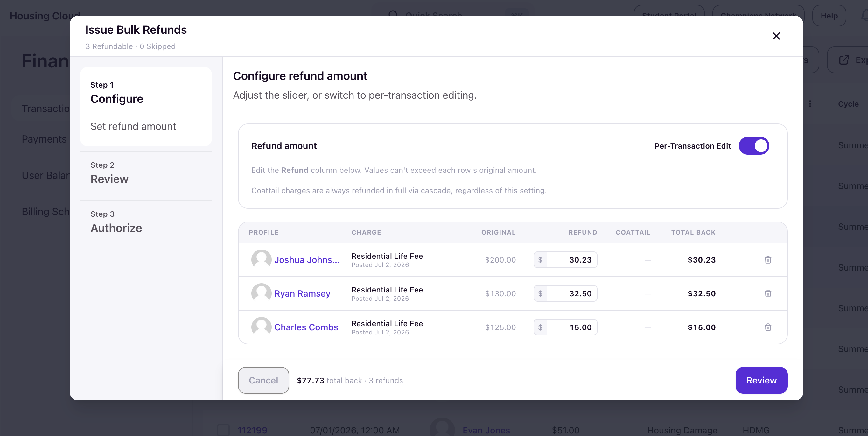
Task: Click '3 Refundable · 0 Skipped' subtitle
Action: (x=130, y=46)
